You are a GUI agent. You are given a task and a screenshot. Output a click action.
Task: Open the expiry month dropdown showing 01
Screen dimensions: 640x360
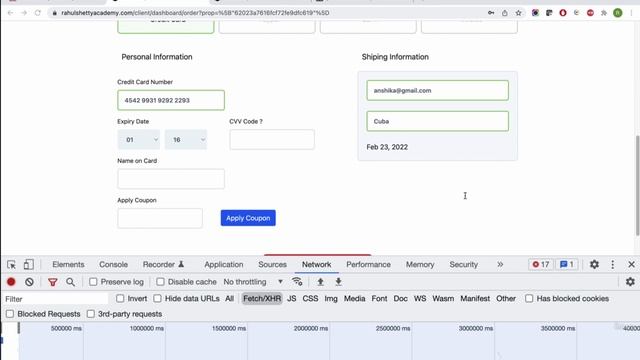[139, 140]
